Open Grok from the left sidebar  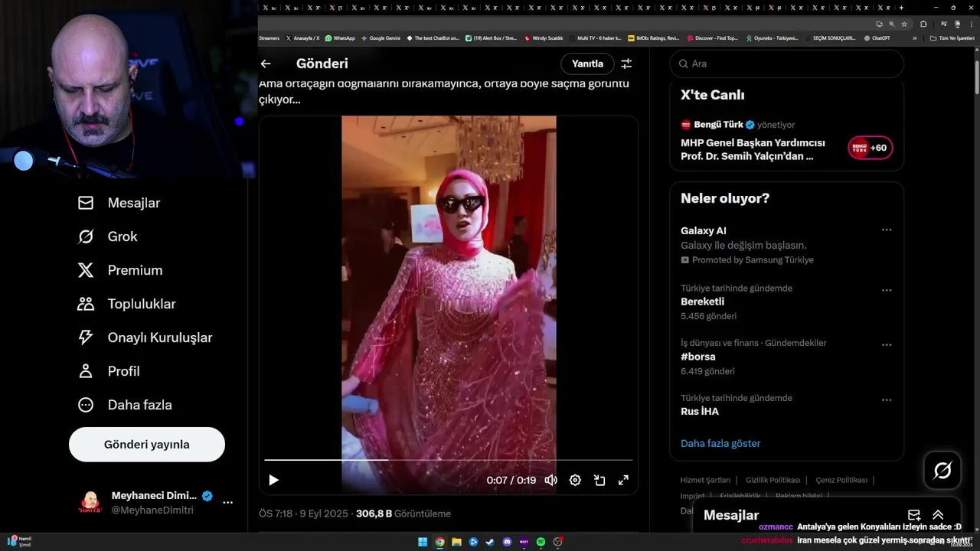click(x=107, y=236)
